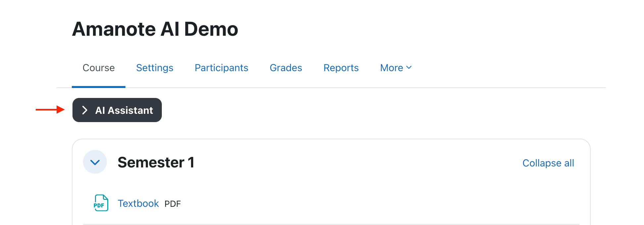The width and height of the screenshot is (644, 225).
Task: Click the Semester 1 section heading
Action: pyautogui.click(x=156, y=162)
